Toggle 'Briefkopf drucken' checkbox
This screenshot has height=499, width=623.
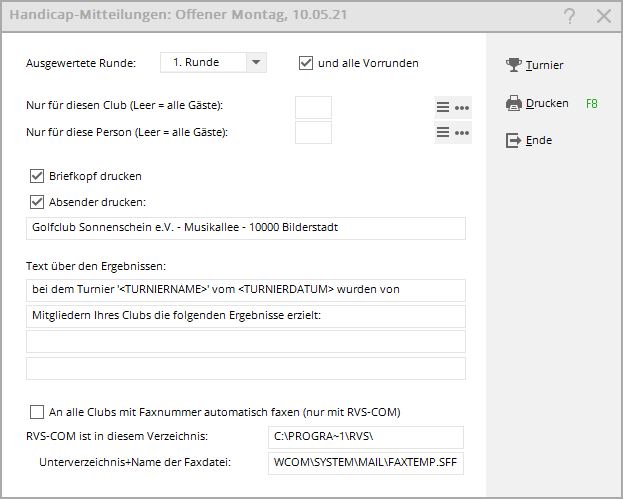(x=38, y=176)
